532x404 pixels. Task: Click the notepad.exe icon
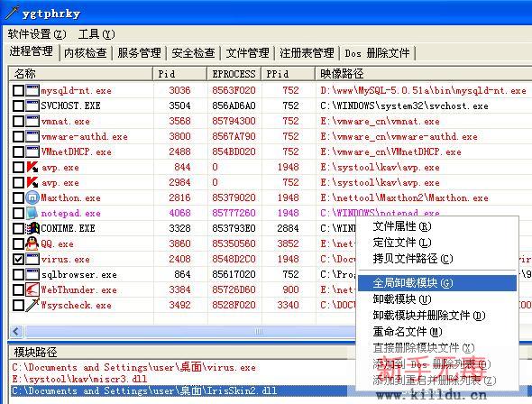coord(32,213)
